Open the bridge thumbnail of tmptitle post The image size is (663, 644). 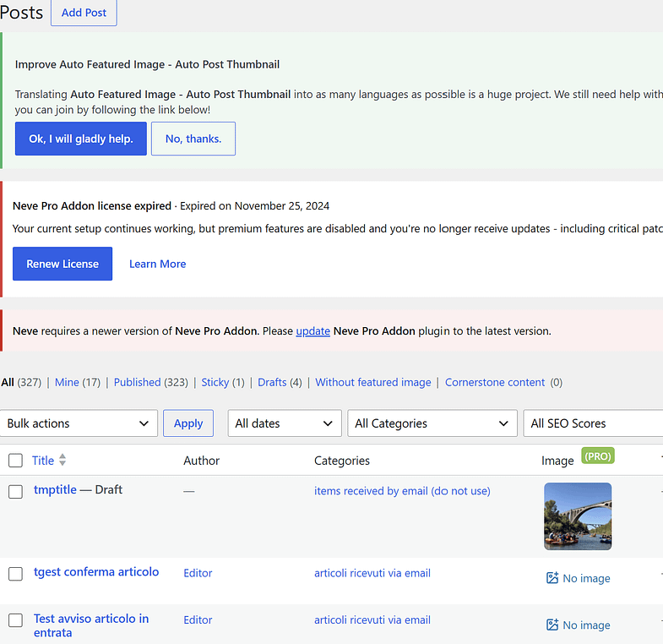coord(578,516)
